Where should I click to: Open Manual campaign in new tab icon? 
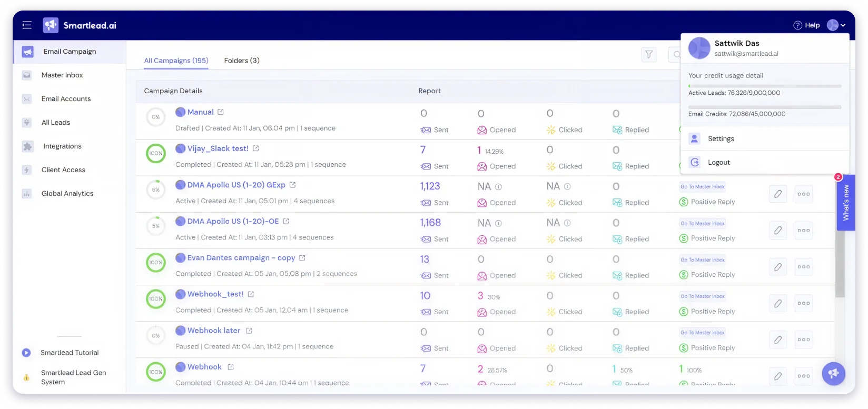click(221, 112)
